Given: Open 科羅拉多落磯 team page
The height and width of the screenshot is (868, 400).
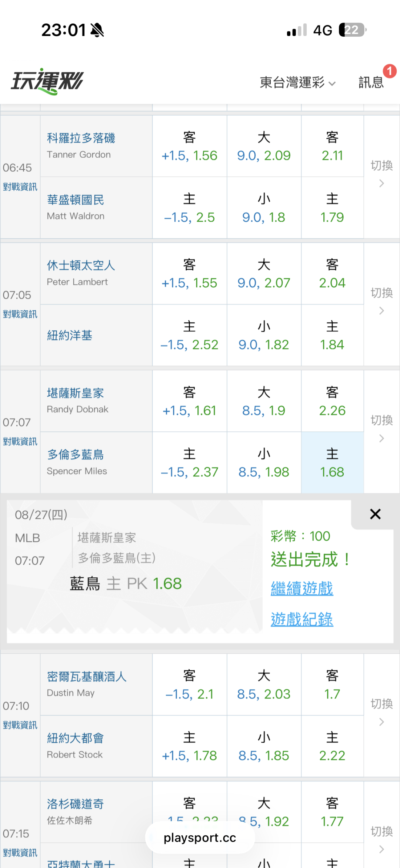Looking at the screenshot, I should tap(81, 138).
